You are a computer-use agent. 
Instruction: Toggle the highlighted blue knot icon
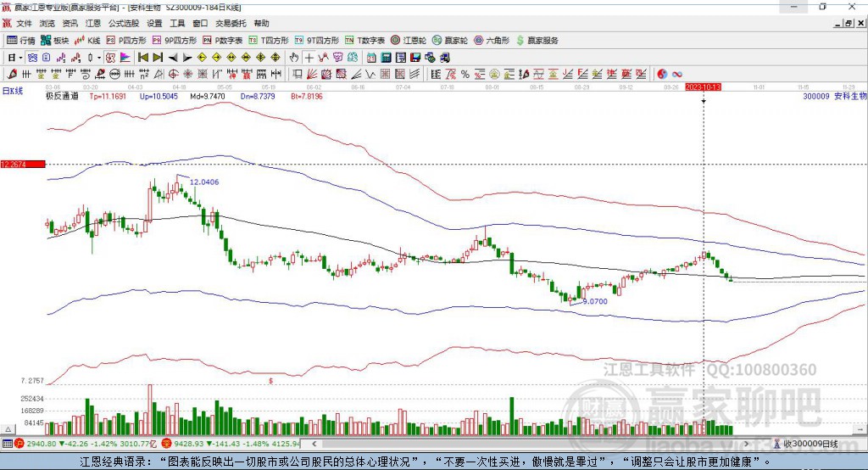pyautogui.click(x=33, y=58)
